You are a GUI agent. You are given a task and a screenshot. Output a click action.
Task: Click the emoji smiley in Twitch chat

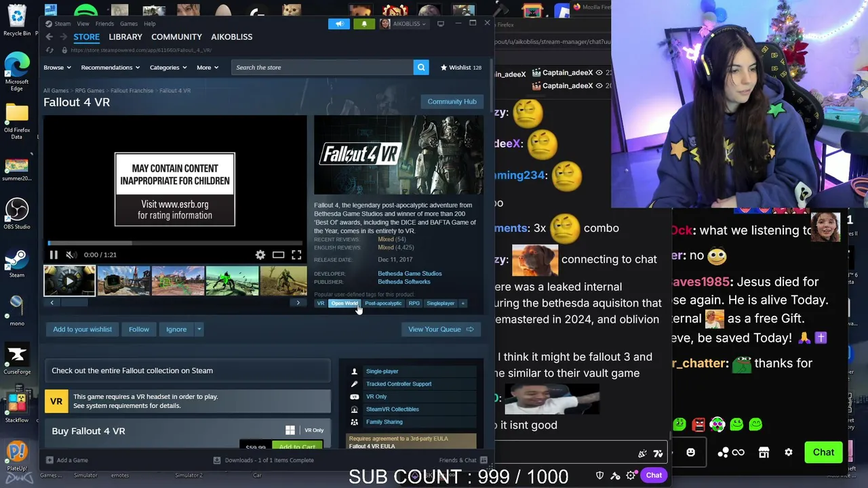click(x=690, y=452)
